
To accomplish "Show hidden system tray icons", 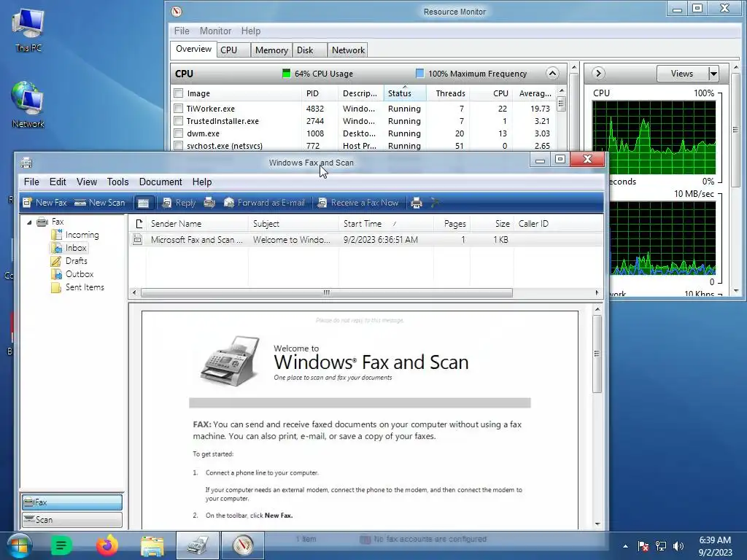I will coord(625,546).
